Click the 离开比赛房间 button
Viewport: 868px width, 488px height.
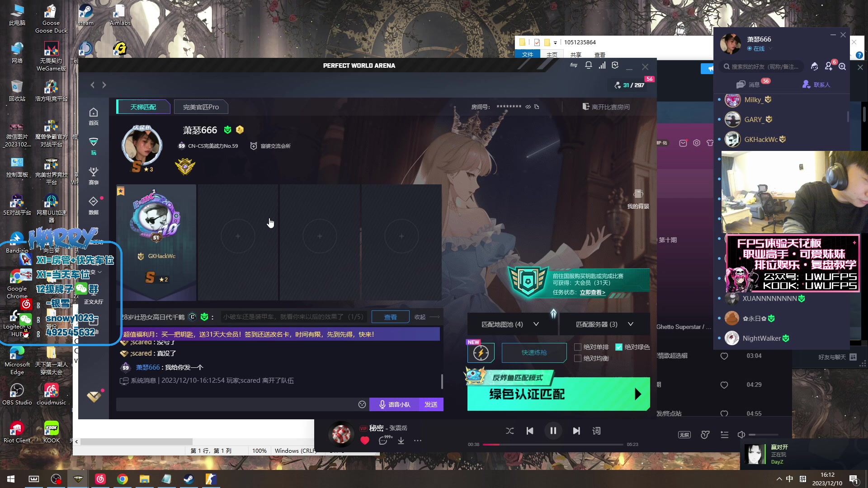[606, 107]
